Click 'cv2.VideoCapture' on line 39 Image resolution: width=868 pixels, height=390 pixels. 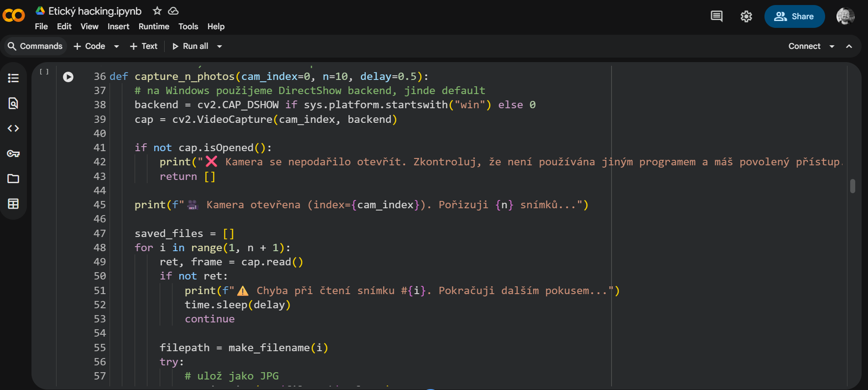(x=222, y=119)
